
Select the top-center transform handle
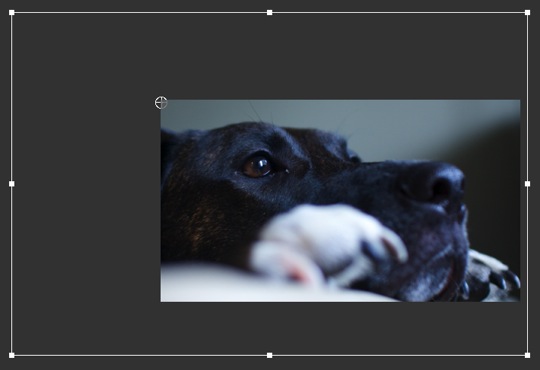pos(270,13)
